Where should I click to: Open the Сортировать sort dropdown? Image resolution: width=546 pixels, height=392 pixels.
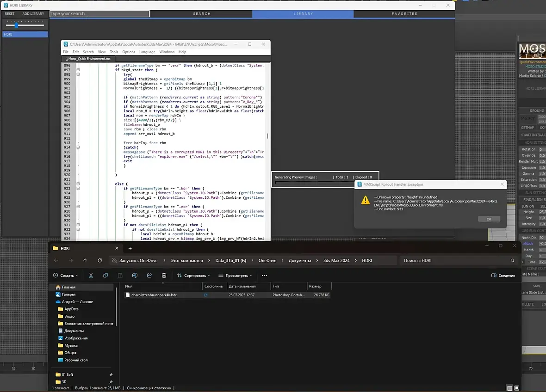point(194,276)
